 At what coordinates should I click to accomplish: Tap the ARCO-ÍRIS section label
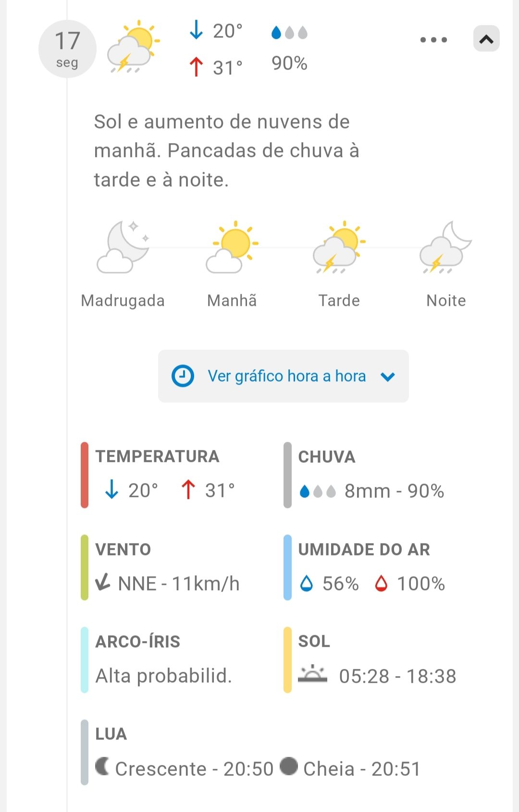point(138,642)
